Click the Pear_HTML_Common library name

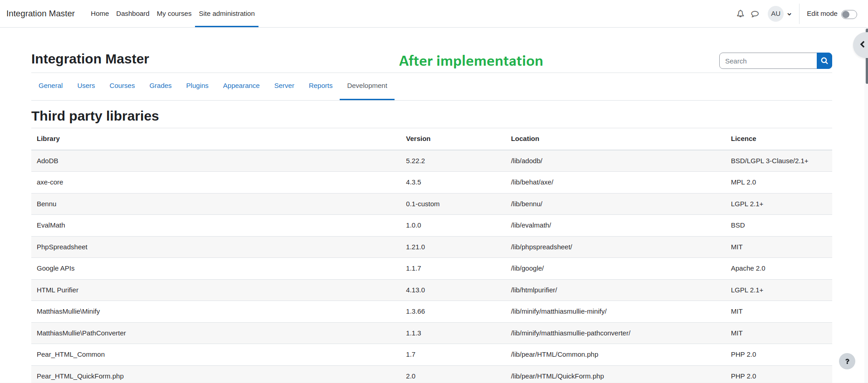71,354
